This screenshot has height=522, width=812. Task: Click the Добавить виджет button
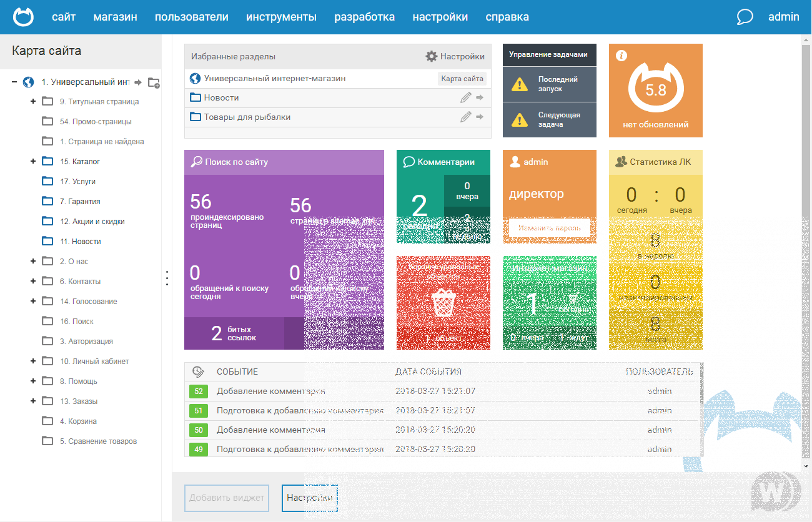click(x=227, y=498)
